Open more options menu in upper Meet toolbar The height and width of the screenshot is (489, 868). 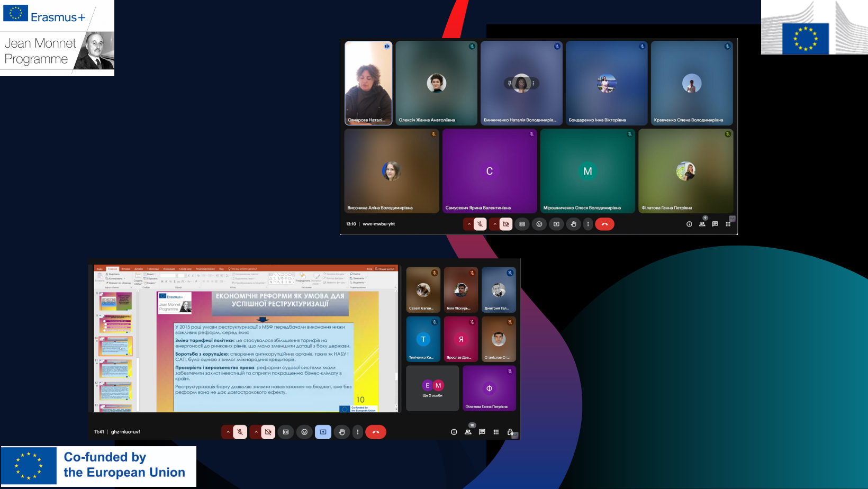[588, 224]
